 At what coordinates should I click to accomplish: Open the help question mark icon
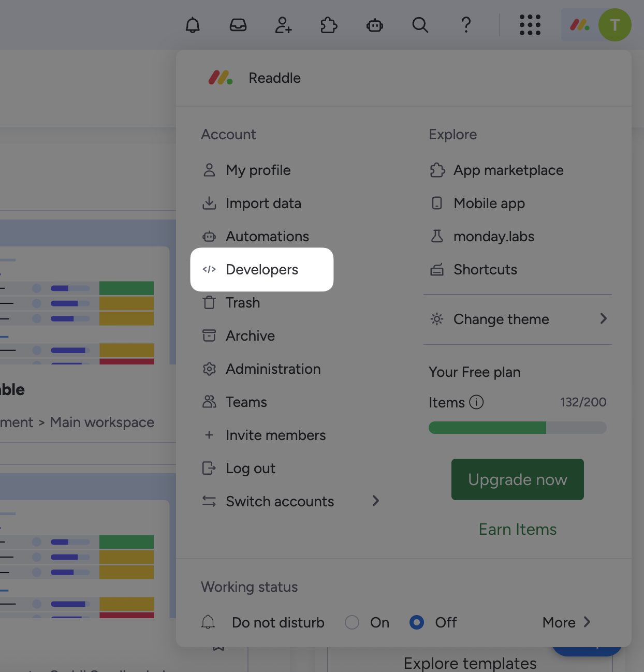click(466, 25)
